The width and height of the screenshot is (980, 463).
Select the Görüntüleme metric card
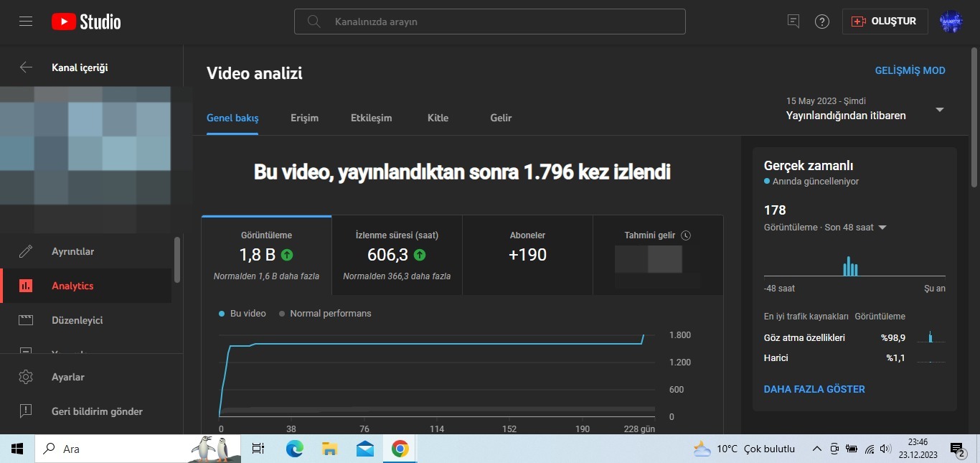pos(266,256)
